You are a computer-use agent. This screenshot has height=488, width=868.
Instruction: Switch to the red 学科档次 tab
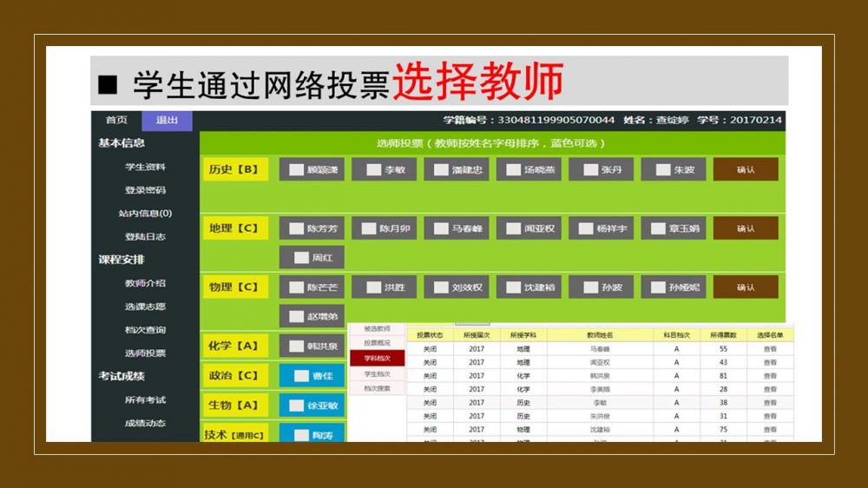(377, 358)
